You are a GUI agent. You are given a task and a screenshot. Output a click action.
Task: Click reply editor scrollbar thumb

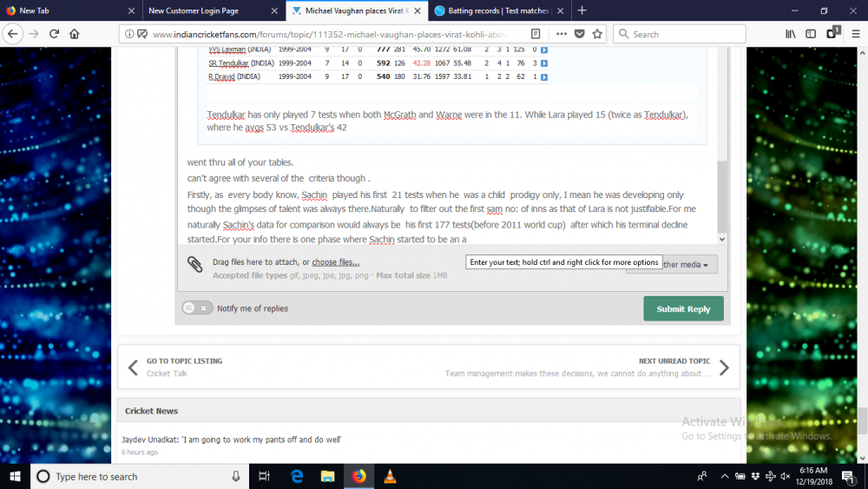(722, 196)
